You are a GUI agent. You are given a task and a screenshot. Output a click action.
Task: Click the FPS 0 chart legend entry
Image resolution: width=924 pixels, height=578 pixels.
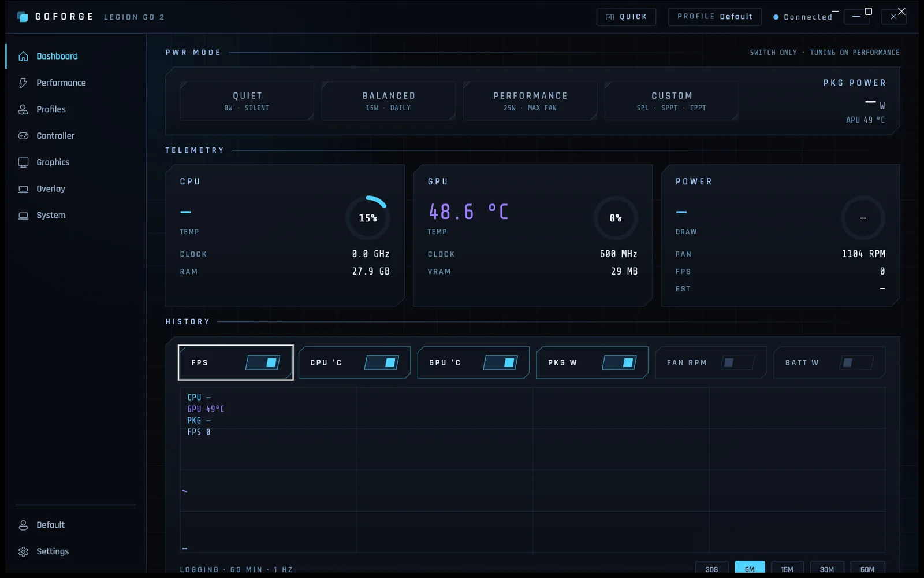[x=199, y=432]
